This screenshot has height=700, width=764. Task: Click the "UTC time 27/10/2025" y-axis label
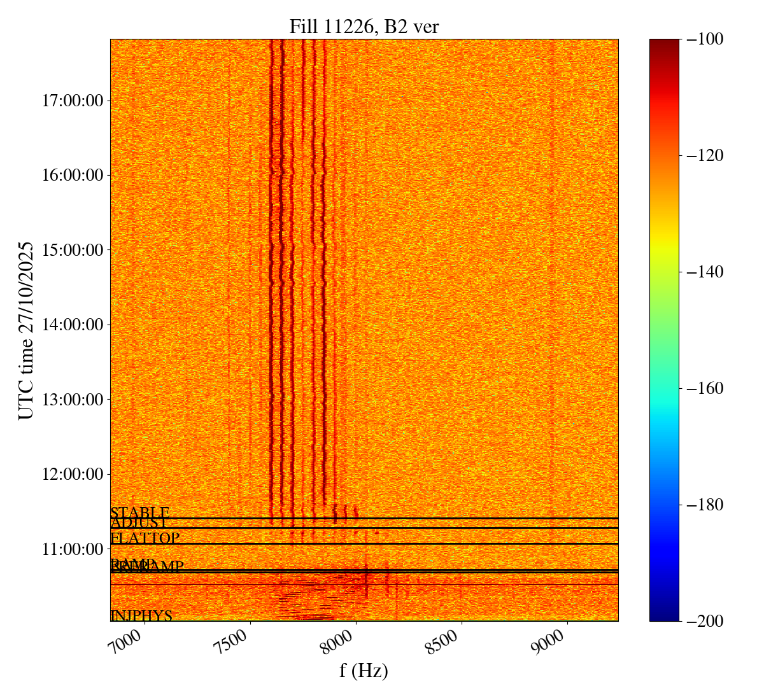pyautogui.click(x=26, y=330)
